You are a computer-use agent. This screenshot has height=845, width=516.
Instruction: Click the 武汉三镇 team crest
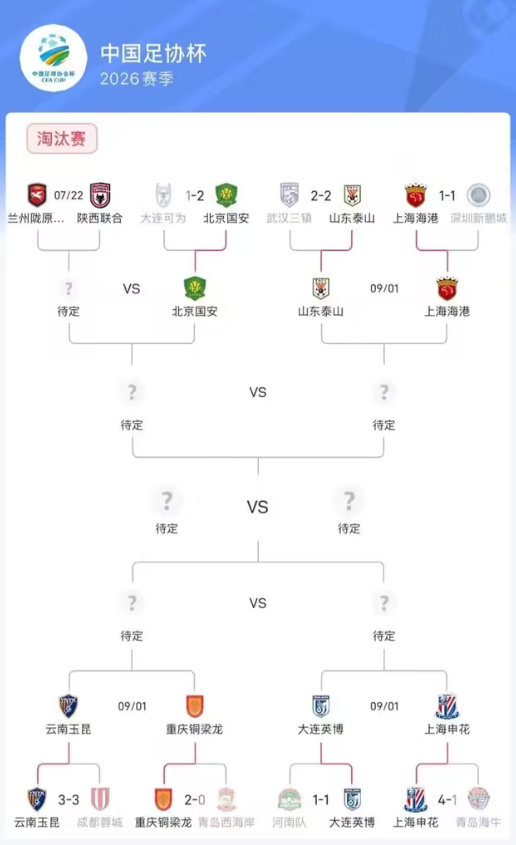pyautogui.click(x=289, y=195)
